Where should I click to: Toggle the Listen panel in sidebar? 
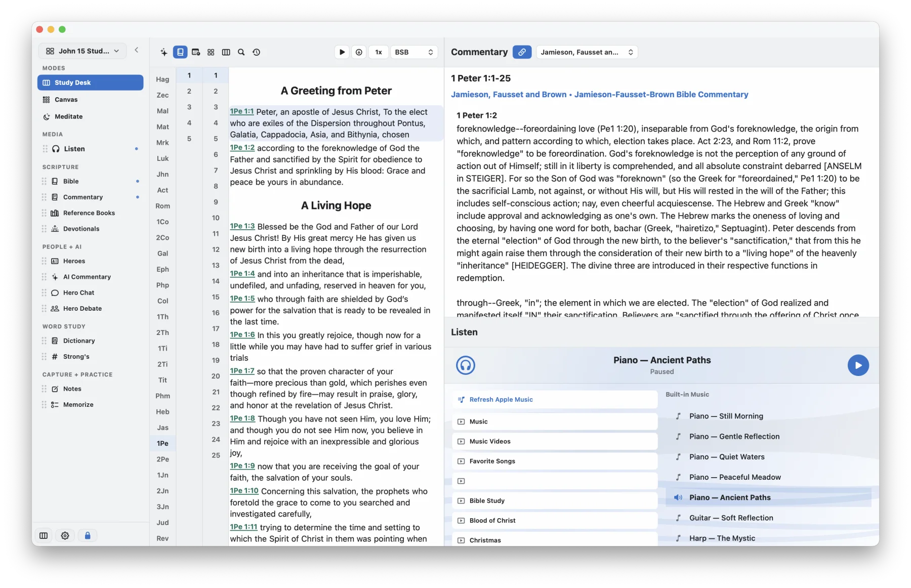[x=90, y=149]
